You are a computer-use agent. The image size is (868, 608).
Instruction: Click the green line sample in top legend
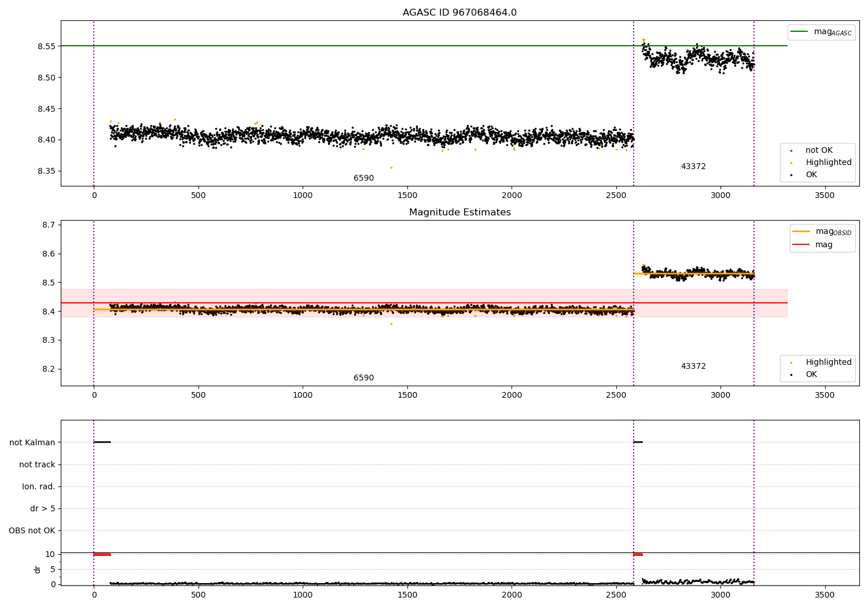[800, 32]
